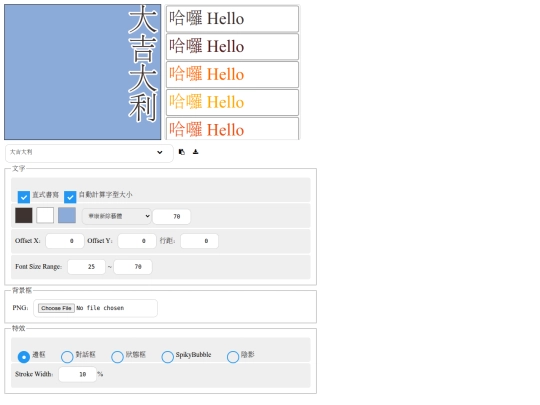Image resolution: width=540 pixels, height=405 pixels.
Task: Click the 'No file chosen' text
Action: 100,308
